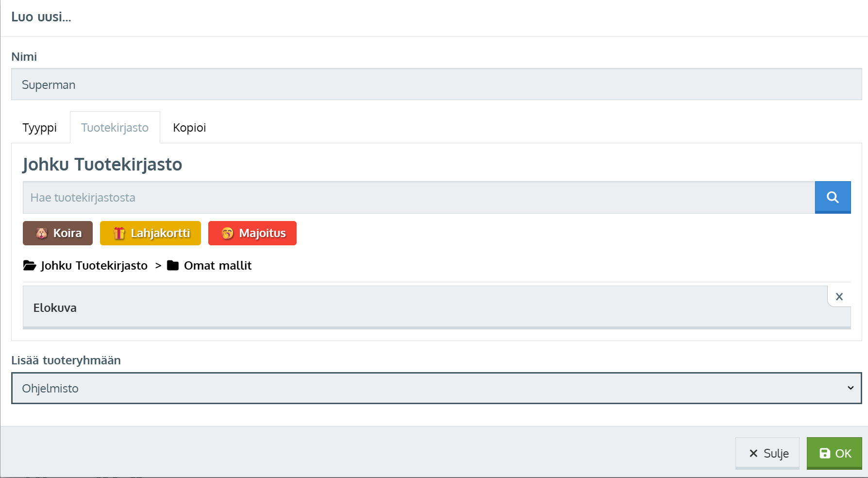The width and height of the screenshot is (868, 478).
Task: Click the yawning face icon on Majoitus
Action: (227, 233)
